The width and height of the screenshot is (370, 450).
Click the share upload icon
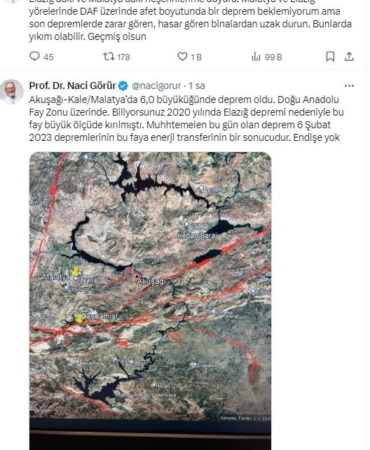[x=349, y=57]
